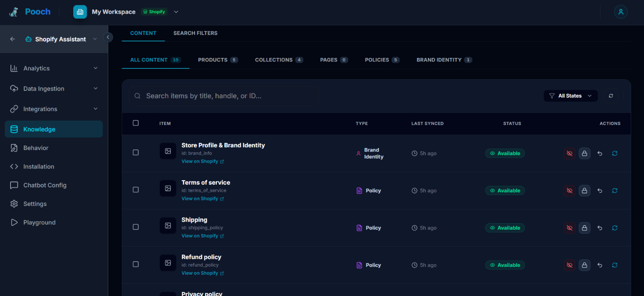Screen dimensions: 644x296
Task: Expand the Integrations menu
Action: [x=54, y=109]
